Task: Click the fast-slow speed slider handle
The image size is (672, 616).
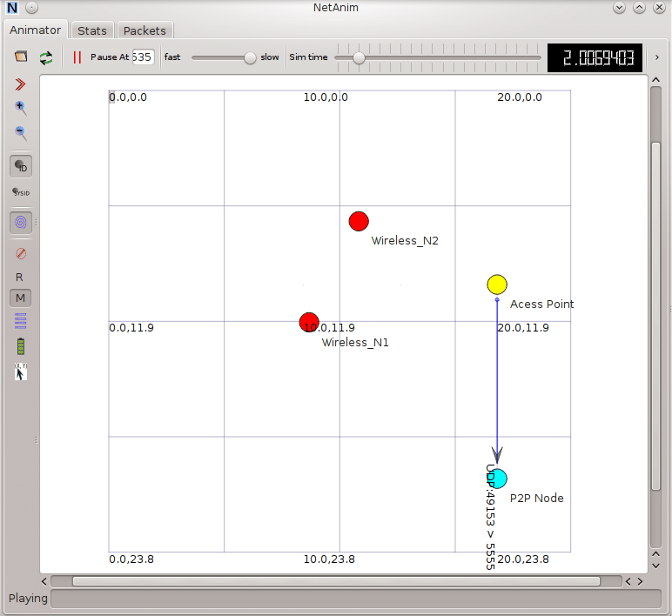Action: [x=251, y=57]
